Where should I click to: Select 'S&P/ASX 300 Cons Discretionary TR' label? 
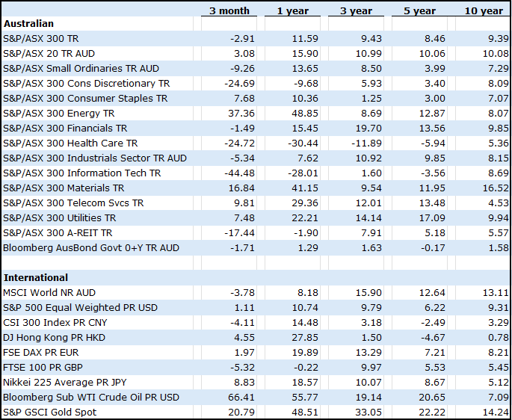pos(87,83)
